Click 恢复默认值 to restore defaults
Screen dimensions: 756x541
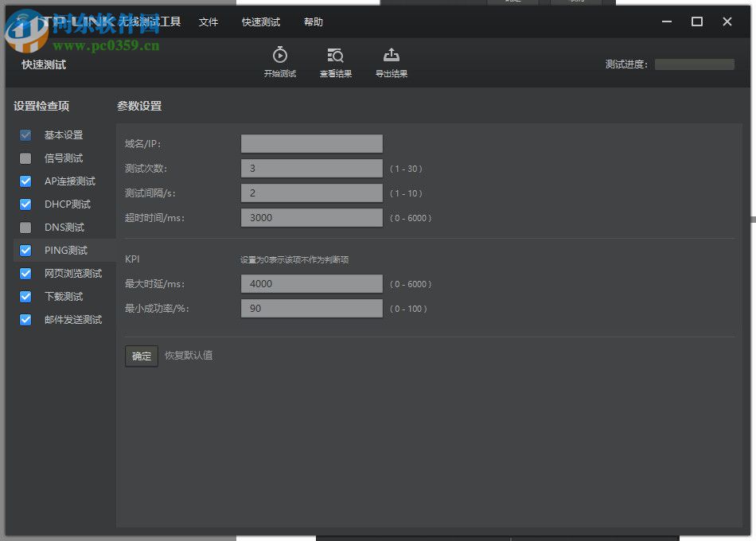click(189, 356)
